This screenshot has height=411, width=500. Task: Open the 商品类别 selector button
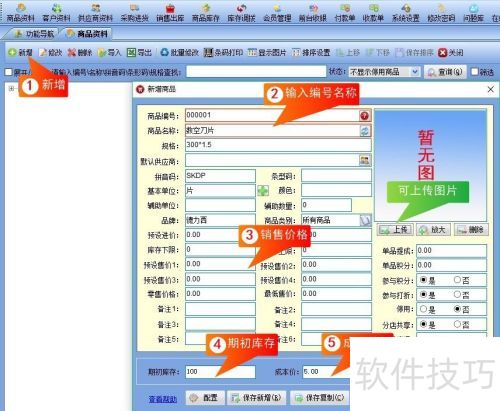coord(366,220)
